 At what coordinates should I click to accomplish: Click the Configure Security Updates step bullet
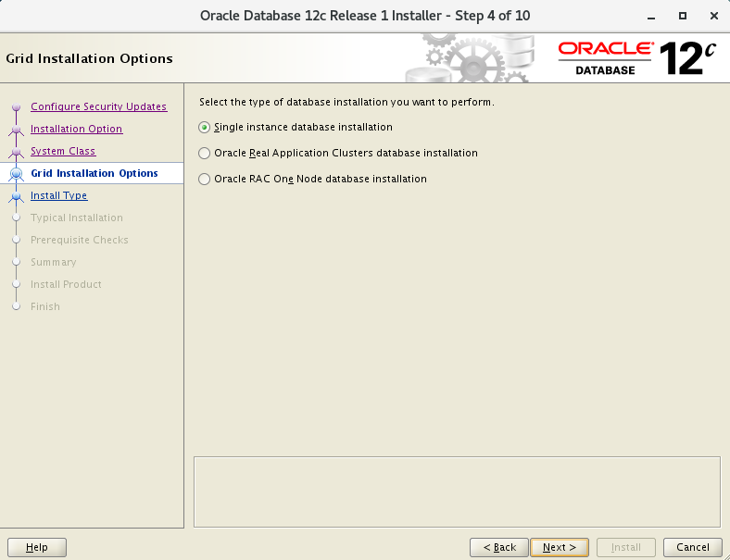pyautogui.click(x=17, y=107)
